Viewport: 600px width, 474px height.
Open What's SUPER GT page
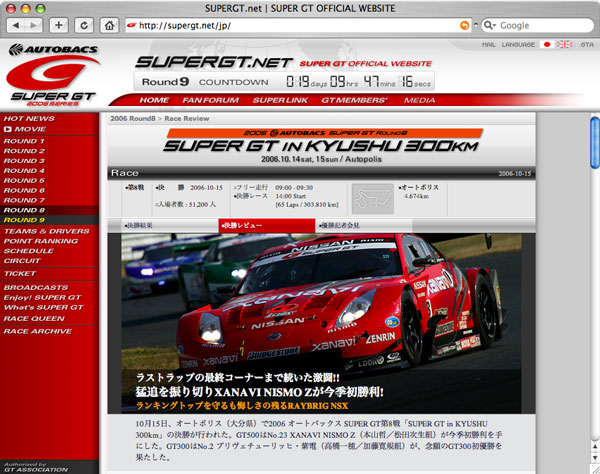43,307
